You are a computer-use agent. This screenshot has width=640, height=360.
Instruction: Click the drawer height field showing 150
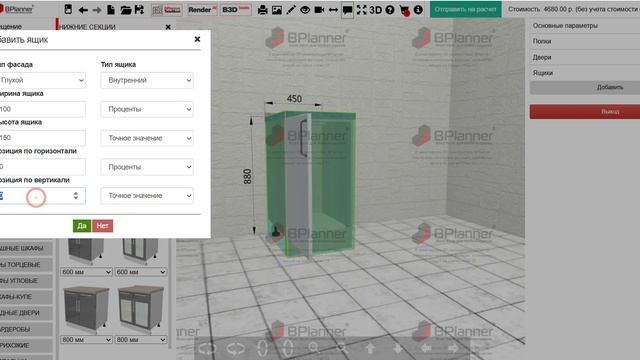(x=42, y=138)
